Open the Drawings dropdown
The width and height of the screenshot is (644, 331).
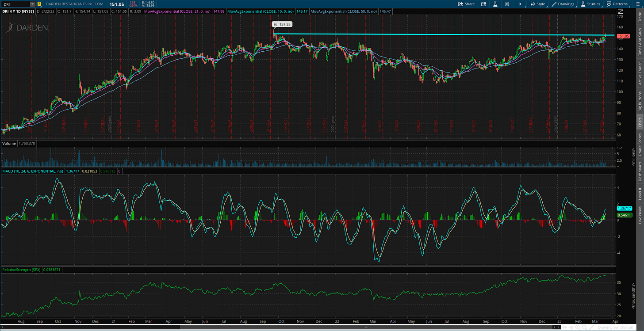563,4
